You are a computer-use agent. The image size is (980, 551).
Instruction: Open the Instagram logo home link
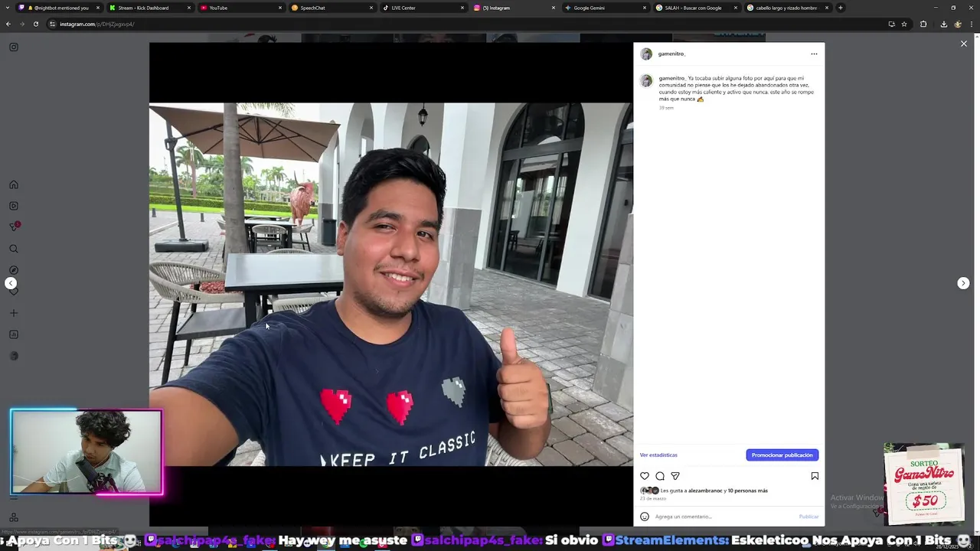coord(14,47)
